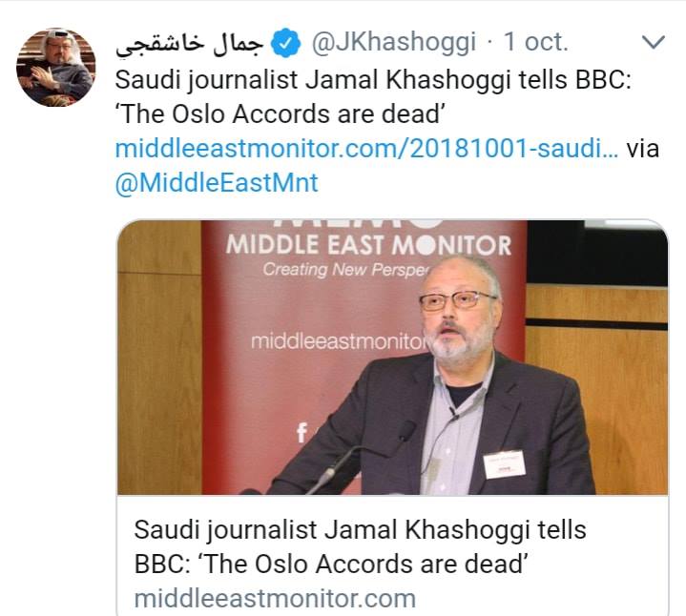The image size is (686, 616).
Task: Click the tweet body's first line of text
Action: click(373, 81)
